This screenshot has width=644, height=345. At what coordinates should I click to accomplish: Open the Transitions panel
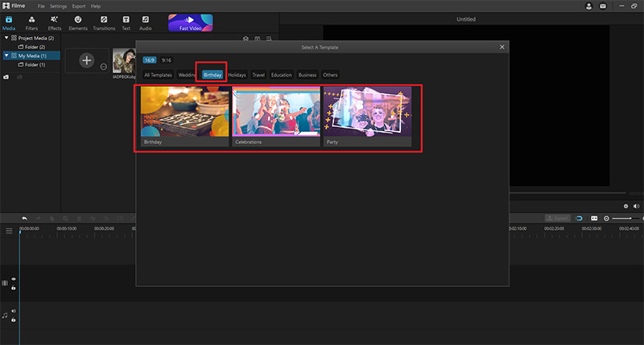click(x=104, y=23)
